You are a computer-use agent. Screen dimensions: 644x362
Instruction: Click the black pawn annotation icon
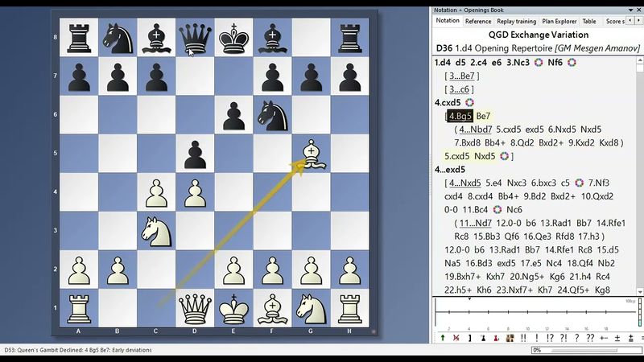[483, 338]
